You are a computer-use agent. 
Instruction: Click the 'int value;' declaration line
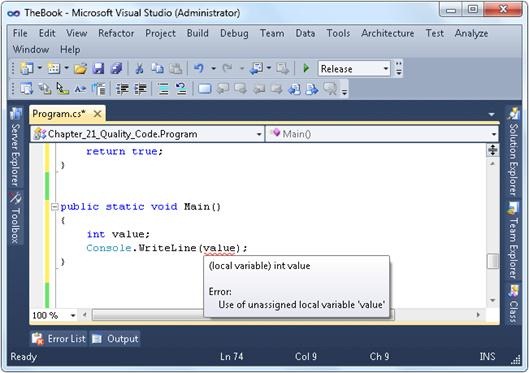[x=118, y=234]
